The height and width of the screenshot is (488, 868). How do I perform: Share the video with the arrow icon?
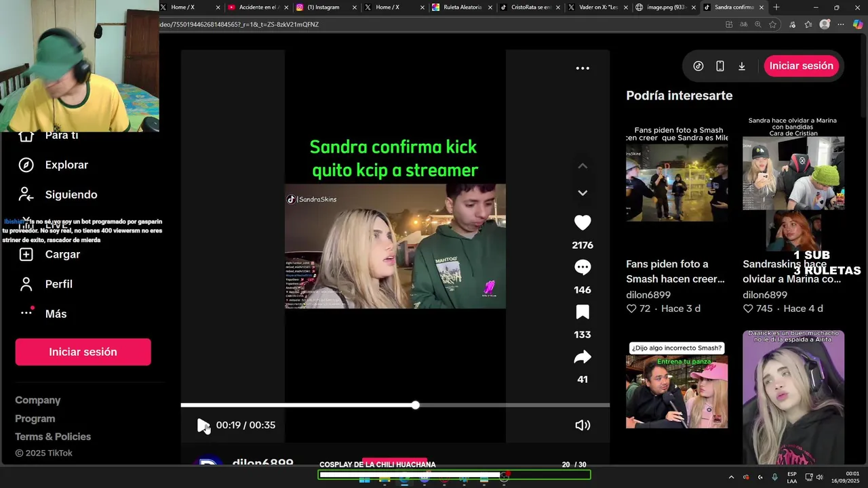click(x=583, y=357)
